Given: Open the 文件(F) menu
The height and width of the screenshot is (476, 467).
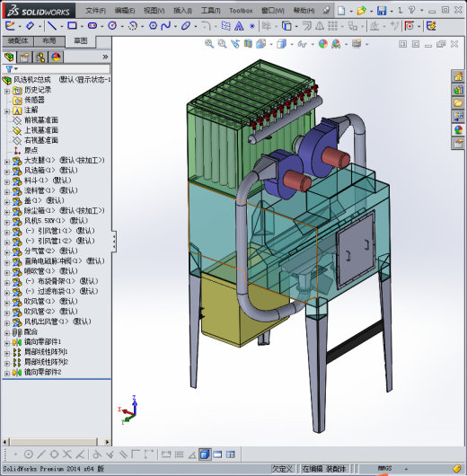Looking at the screenshot, I should 96,11.
